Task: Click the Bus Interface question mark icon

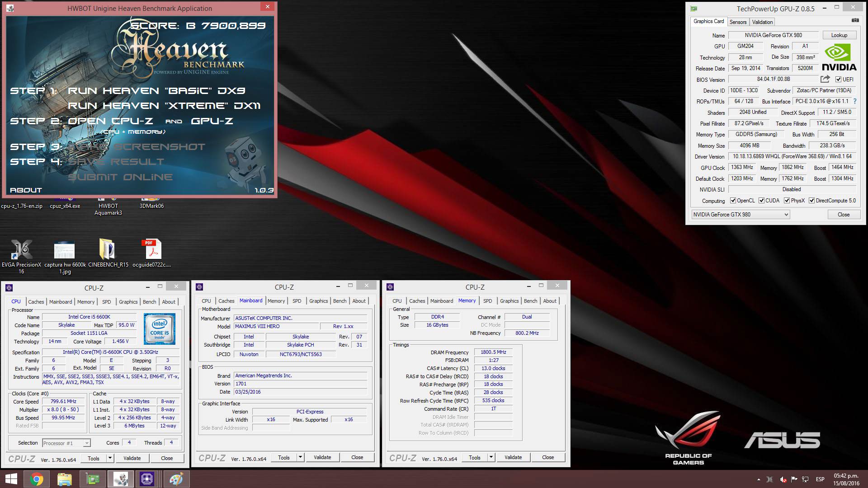Action: (x=855, y=101)
